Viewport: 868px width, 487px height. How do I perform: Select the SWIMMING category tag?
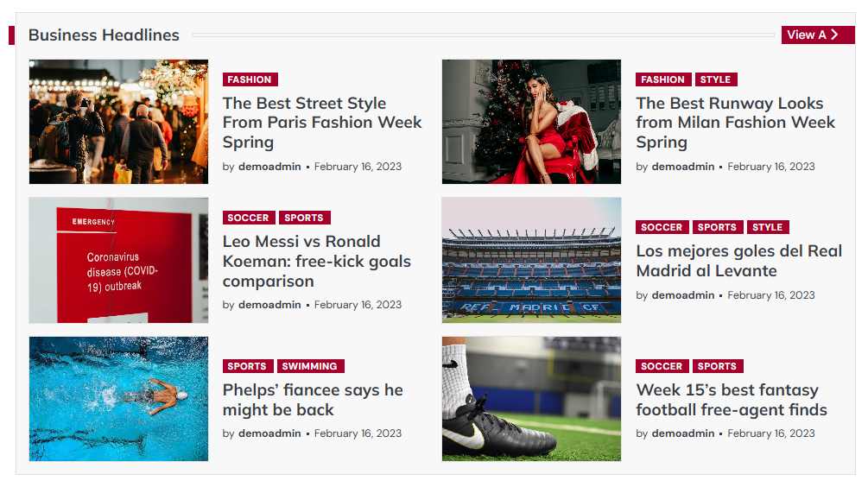(312, 366)
